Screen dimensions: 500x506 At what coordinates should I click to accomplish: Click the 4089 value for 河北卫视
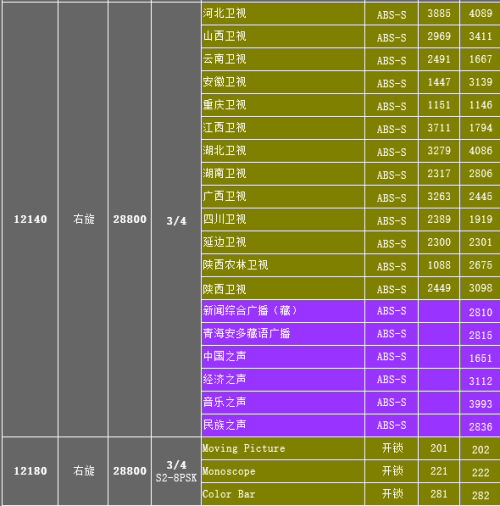(480, 13)
